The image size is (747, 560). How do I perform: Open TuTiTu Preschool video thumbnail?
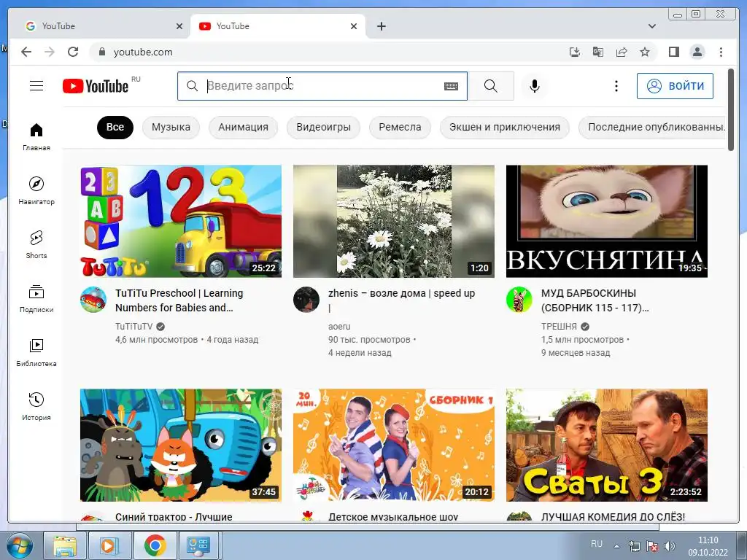181,222
